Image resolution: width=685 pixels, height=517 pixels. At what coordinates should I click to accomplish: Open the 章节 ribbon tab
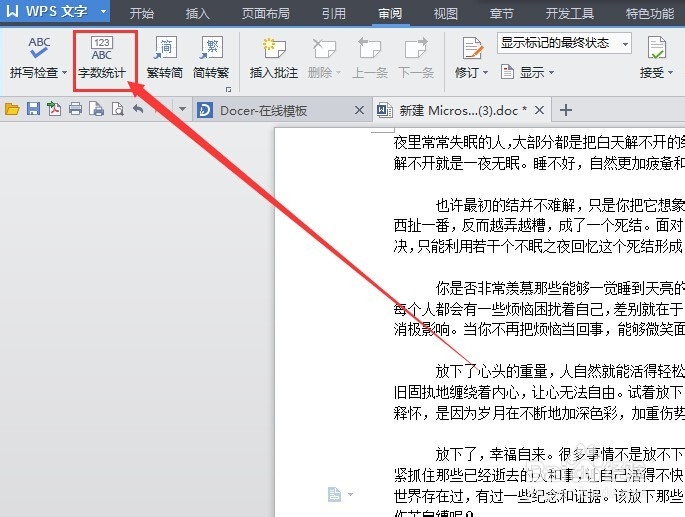(x=502, y=14)
